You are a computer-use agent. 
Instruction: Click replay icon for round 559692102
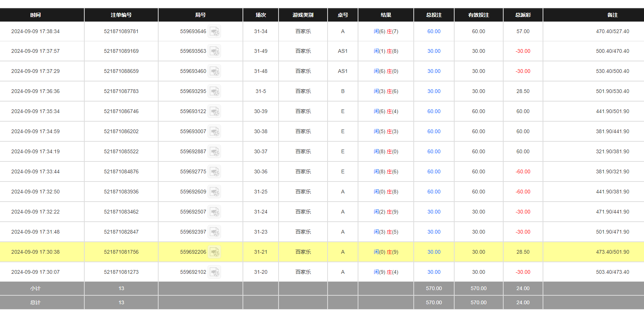pos(214,272)
